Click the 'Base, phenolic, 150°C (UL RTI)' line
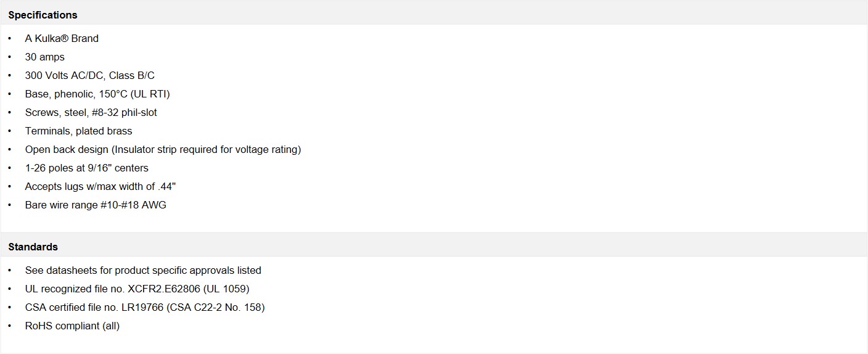Viewport: 868px width, 354px height. (97, 94)
